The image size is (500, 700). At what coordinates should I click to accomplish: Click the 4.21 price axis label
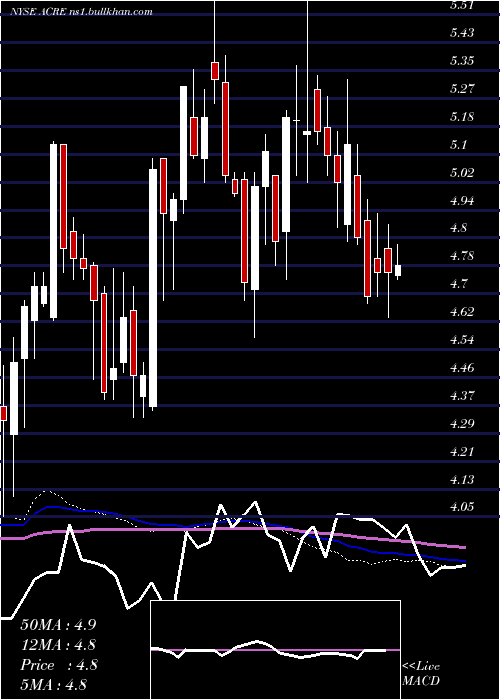pyautogui.click(x=462, y=452)
